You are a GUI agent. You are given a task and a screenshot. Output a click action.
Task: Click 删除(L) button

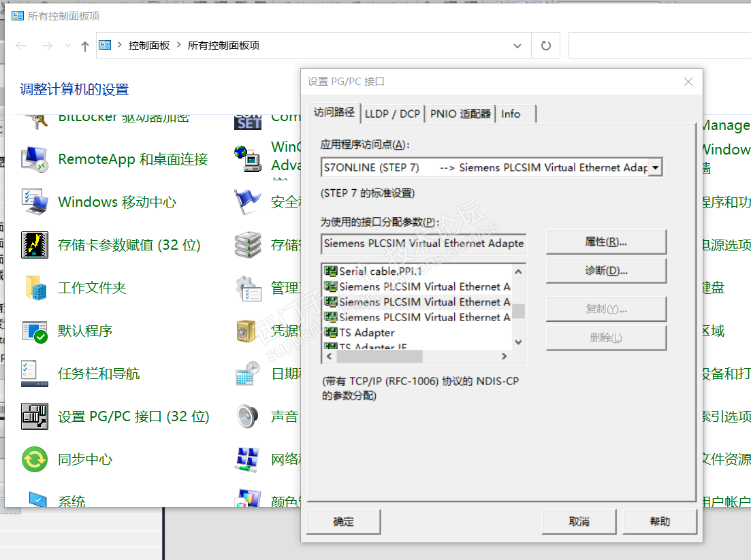tap(606, 338)
